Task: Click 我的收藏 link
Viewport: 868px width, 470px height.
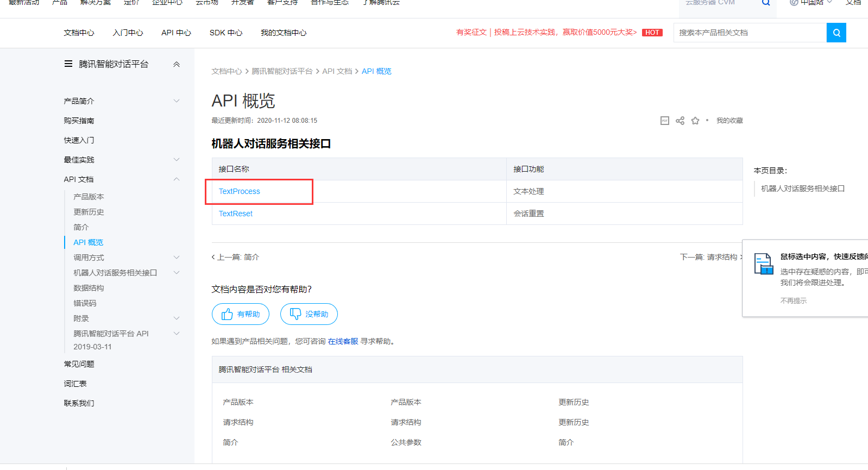Action: click(729, 121)
